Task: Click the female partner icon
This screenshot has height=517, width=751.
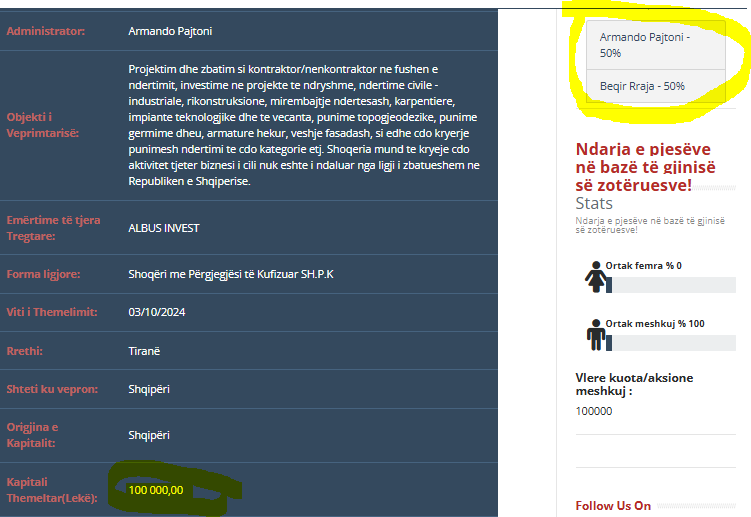Action: point(594,277)
